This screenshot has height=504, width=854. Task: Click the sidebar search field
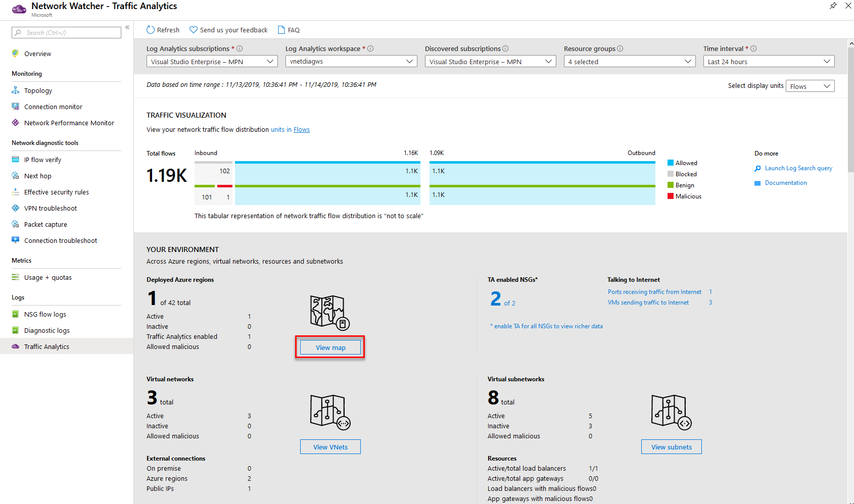click(66, 33)
